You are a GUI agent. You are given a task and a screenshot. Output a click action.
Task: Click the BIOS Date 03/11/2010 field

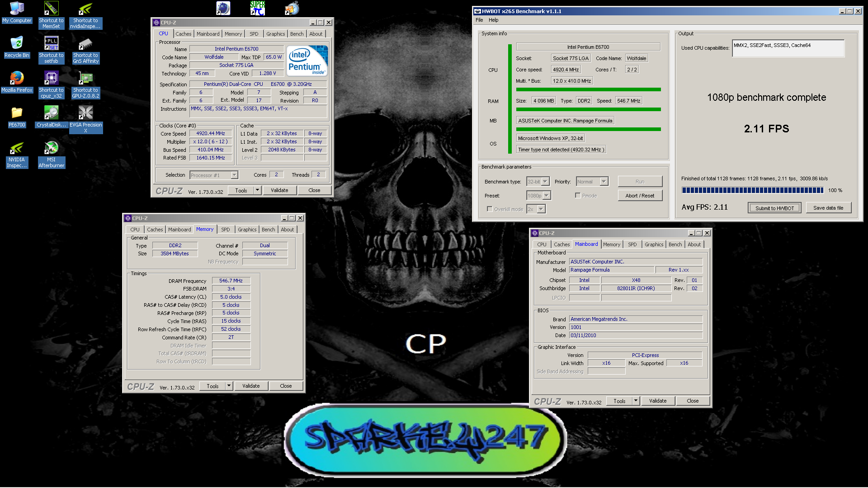coord(636,335)
